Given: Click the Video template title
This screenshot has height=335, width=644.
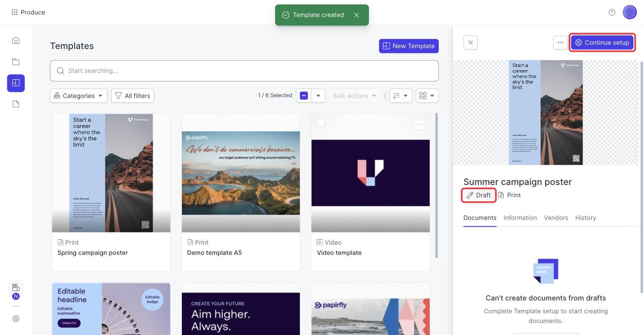Looking at the screenshot, I should (x=339, y=253).
